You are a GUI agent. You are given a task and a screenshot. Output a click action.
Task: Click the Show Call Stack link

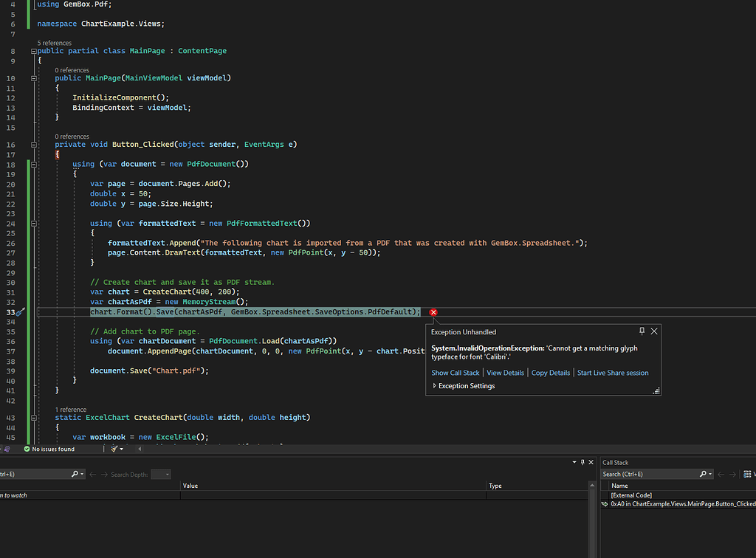coord(455,373)
